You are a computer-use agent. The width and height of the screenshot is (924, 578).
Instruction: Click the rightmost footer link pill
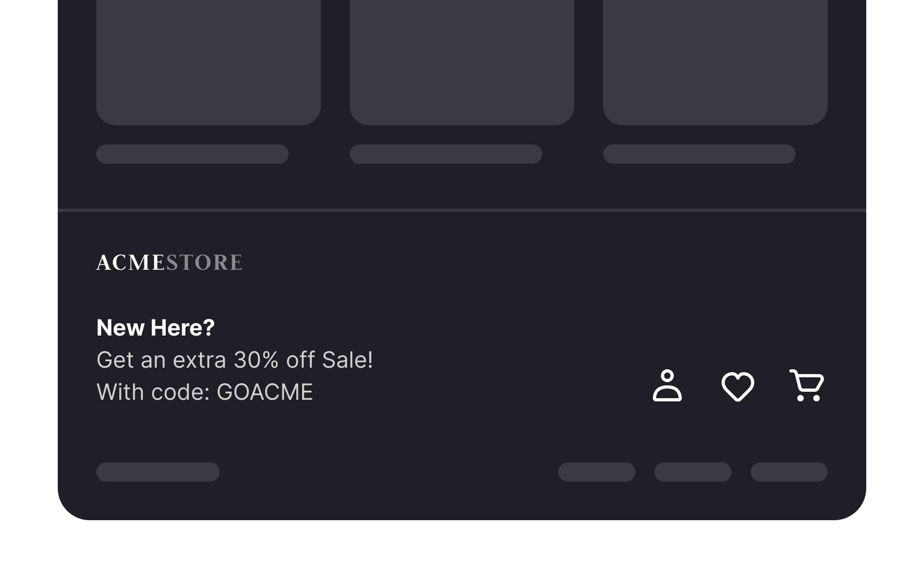click(789, 473)
